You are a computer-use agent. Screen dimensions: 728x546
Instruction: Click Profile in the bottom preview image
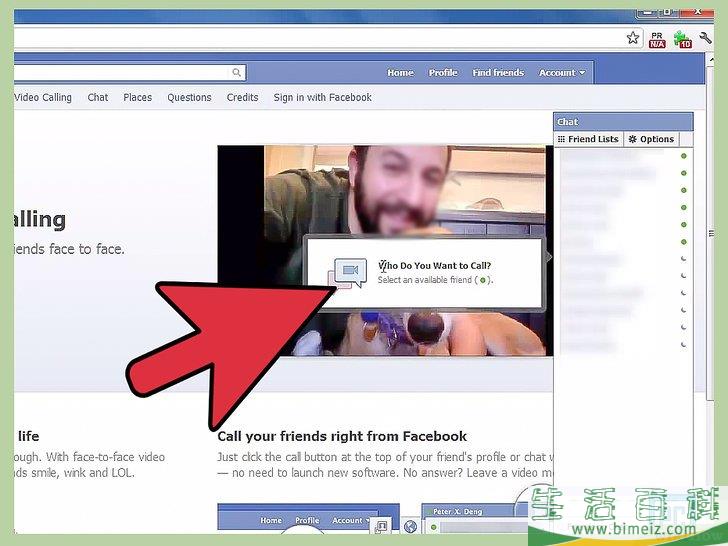click(307, 520)
